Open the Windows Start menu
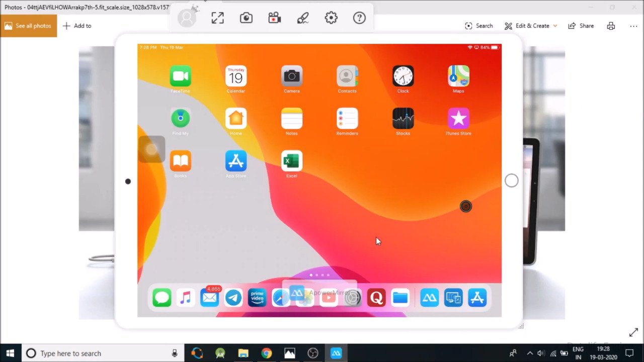The width and height of the screenshot is (644, 362). [10, 353]
